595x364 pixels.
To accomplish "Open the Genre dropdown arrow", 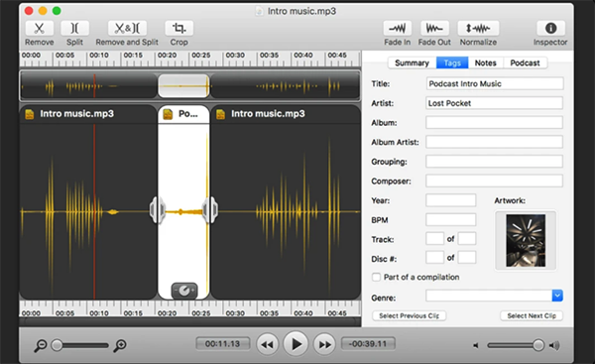I will pos(557,296).
